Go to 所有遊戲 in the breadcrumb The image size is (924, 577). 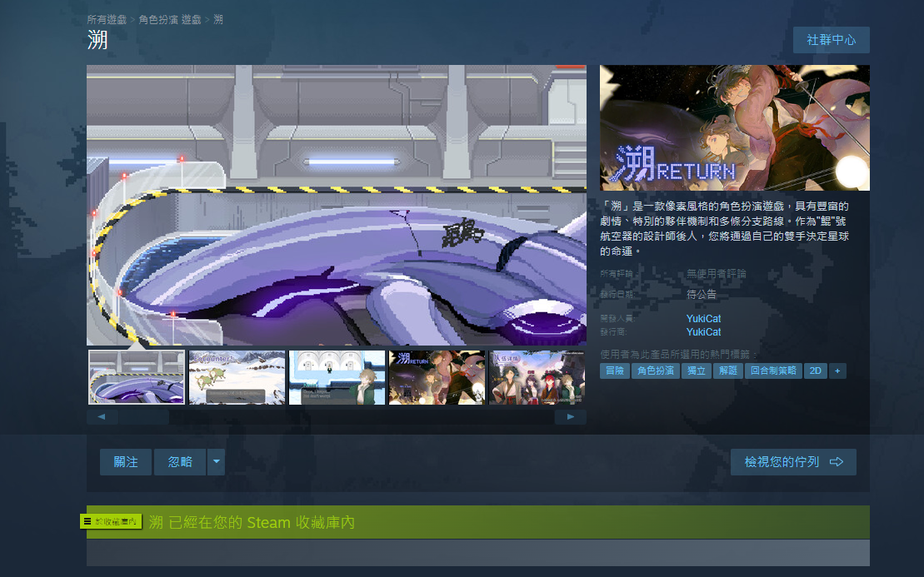pos(107,19)
